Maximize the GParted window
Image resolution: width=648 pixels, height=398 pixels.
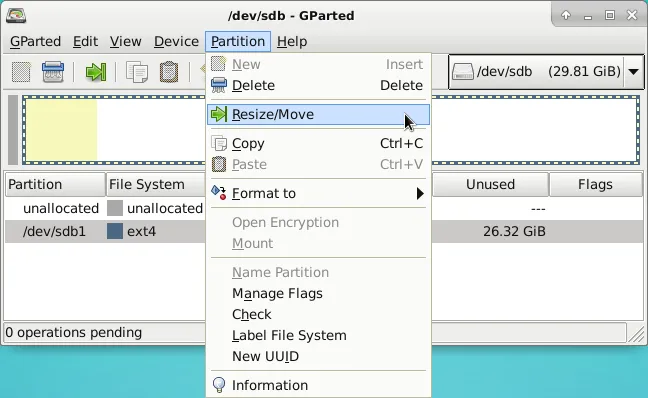(610, 16)
